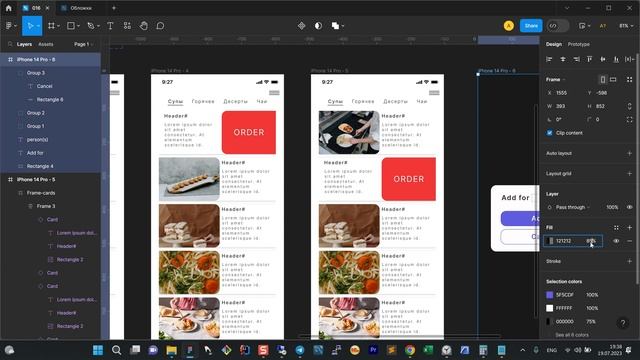The height and width of the screenshot is (360, 640).
Task: Click independent corners icon
Action: tap(629, 120)
